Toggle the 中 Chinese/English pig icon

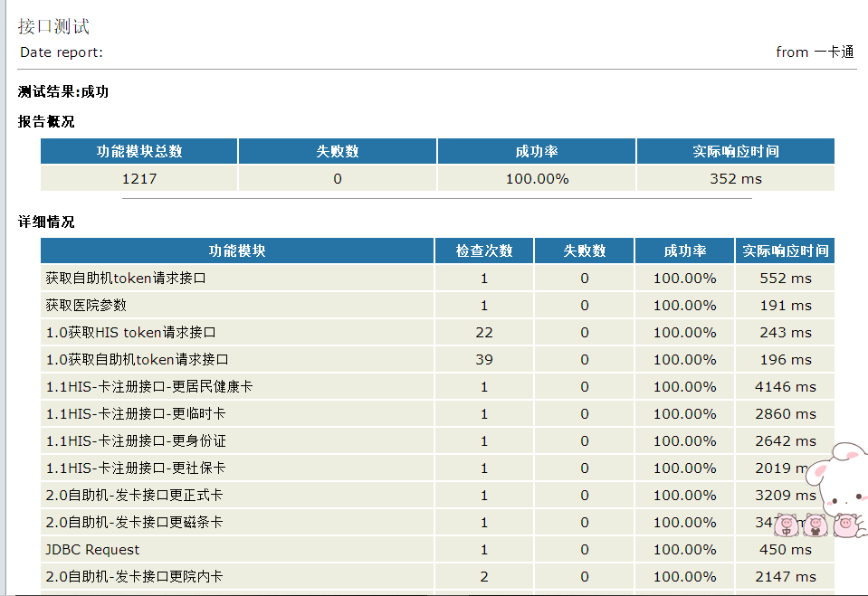(x=786, y=525)
